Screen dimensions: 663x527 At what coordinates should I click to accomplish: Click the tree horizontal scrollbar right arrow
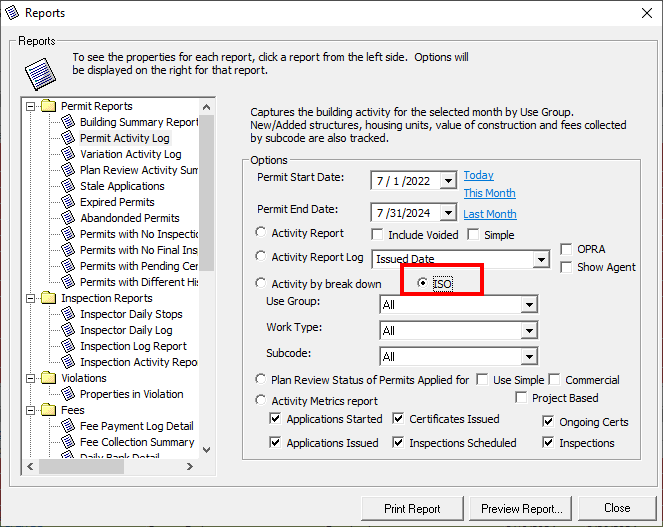[x=190, y=467]
